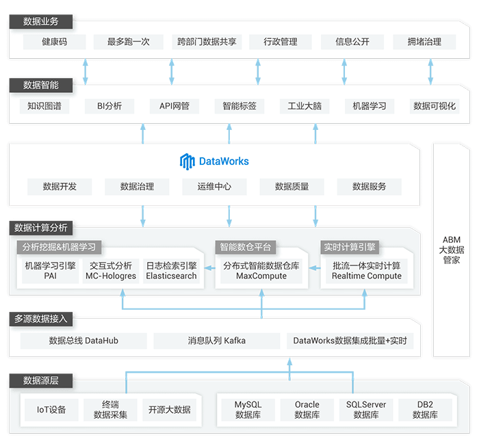Select the 数据开发 box

click(60, 187)
